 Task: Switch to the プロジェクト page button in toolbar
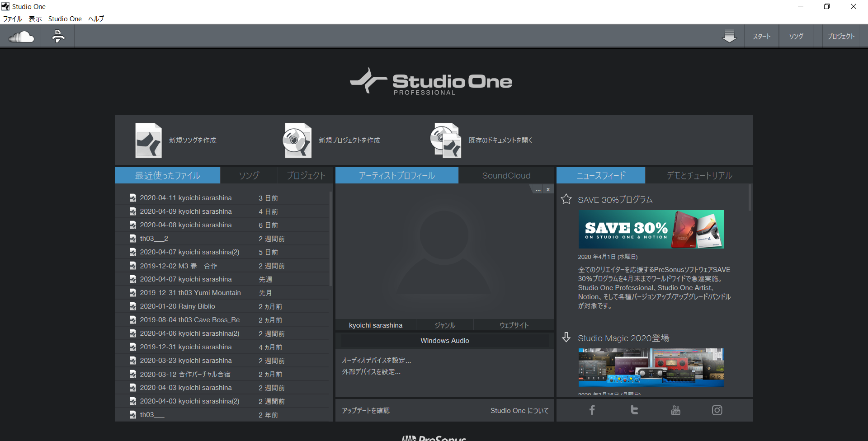841,36
